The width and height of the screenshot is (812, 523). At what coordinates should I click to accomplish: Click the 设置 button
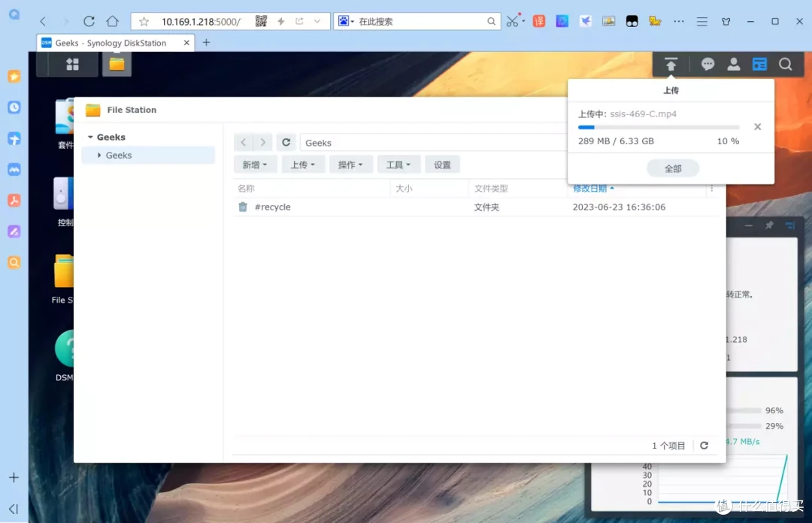(x=442, y=165)
